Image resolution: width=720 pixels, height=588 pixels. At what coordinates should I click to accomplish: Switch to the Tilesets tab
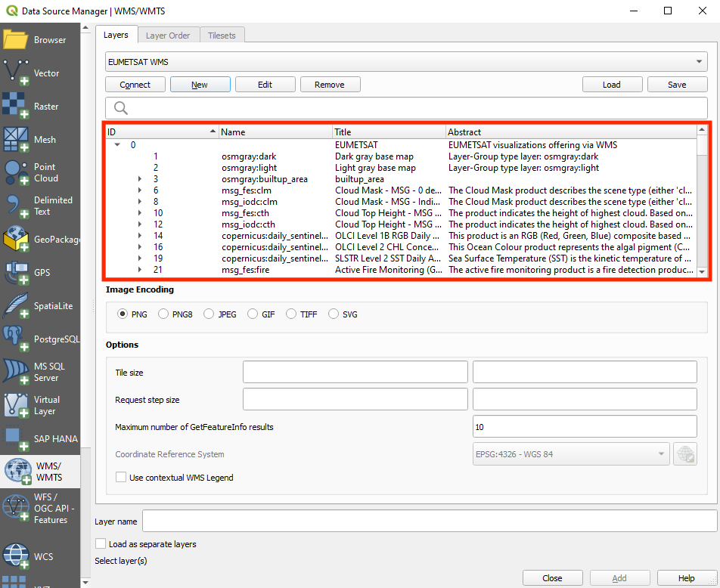click(x=222, y=35)
